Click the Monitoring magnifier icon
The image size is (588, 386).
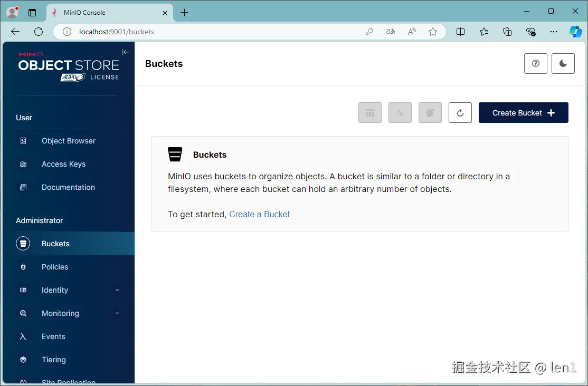(23, 313)
